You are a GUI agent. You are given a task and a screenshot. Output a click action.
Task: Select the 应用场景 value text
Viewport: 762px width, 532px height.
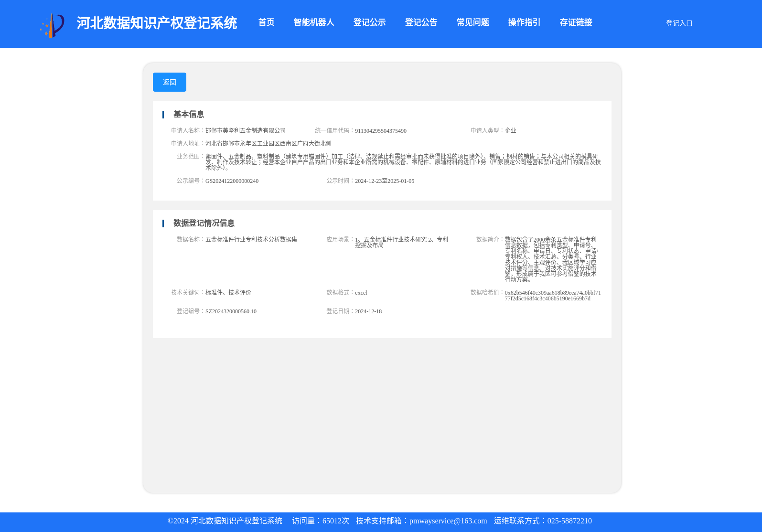click(x=401, y=243)
